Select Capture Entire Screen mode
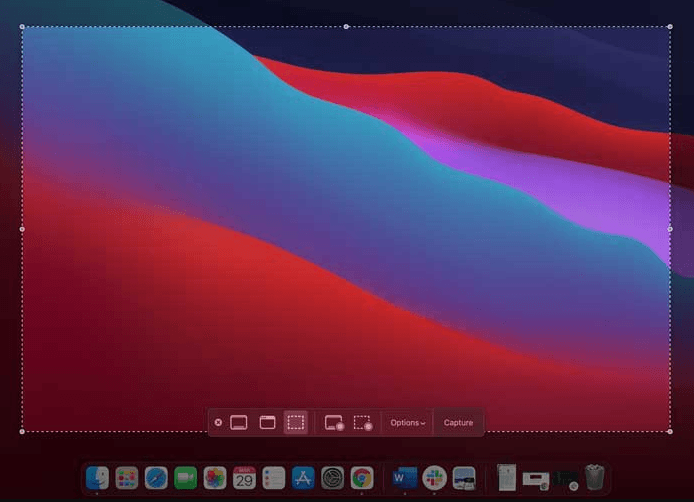Image resolution: width=694 pixels, height=502 pixels. 239,422
